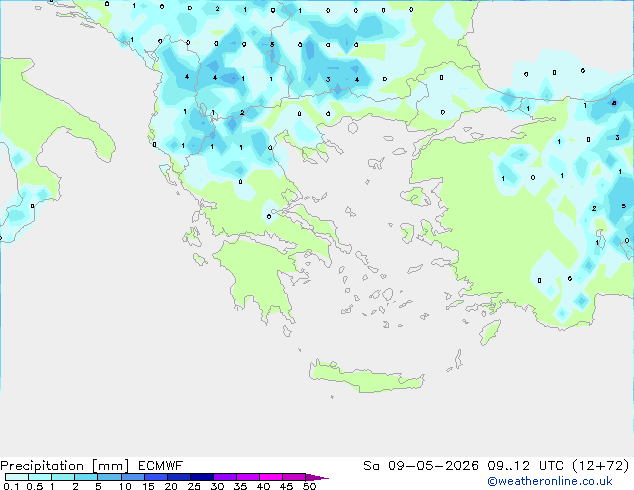Click the 0.1–0.5 mm legend color swatch
This screenshot has width=634, height=490.
[x=17, y=477]
